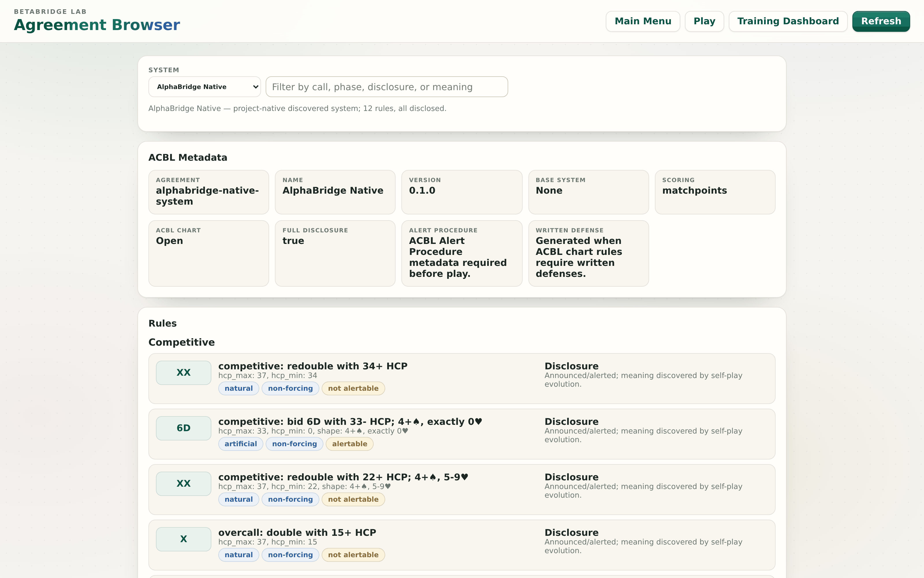Click the Agreement Browser title
924x578 pixels.
point(97,25)
